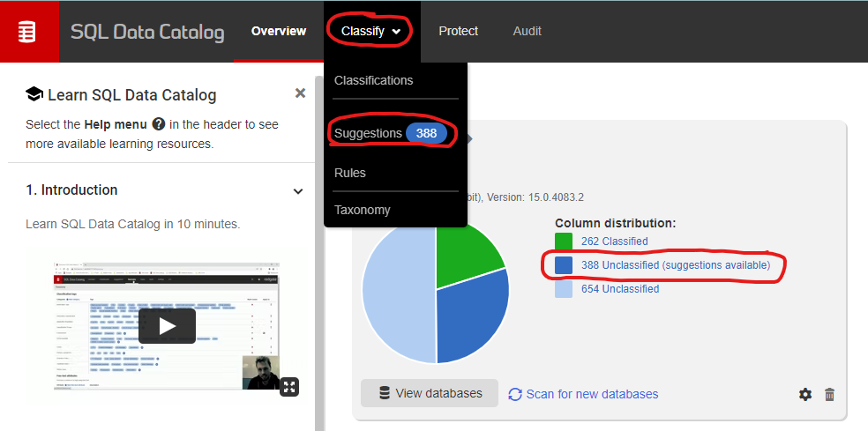Click the settings gear icon on the server card
868x431 pixels.
tap(805, 394)
